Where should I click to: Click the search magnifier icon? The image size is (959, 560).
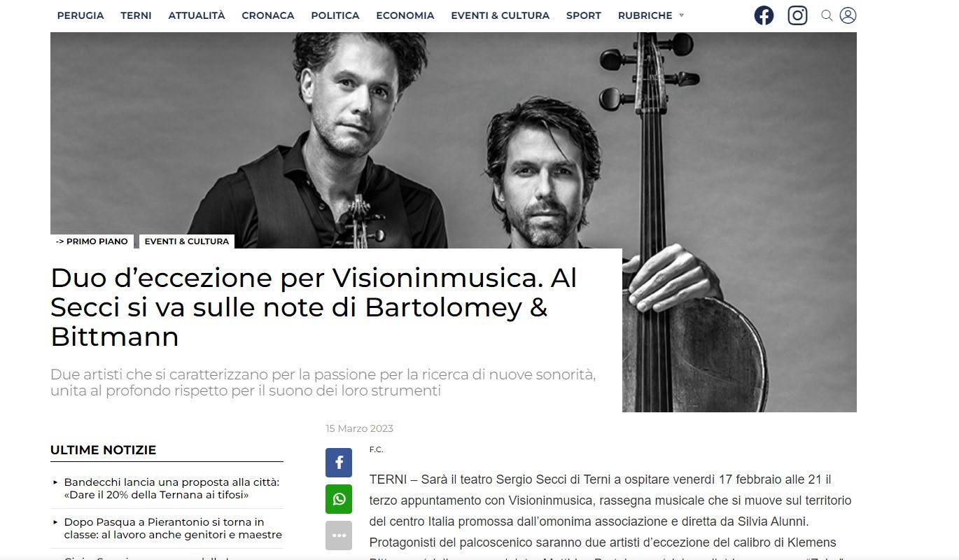point(827,15)
